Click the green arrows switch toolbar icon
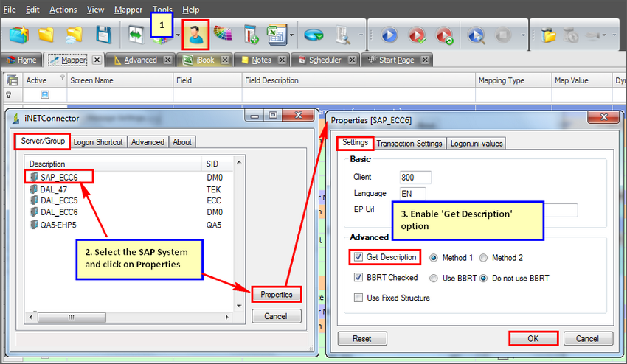627x364 pixels. point(136,35)
